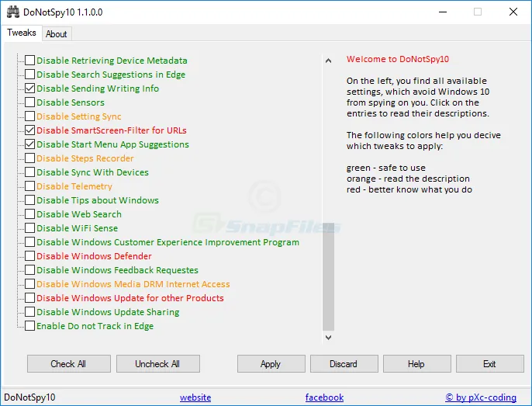Check the Disable Steps Recorder checkbox
This screenshot has height=406, width=532.
click(x=29, y=158)
